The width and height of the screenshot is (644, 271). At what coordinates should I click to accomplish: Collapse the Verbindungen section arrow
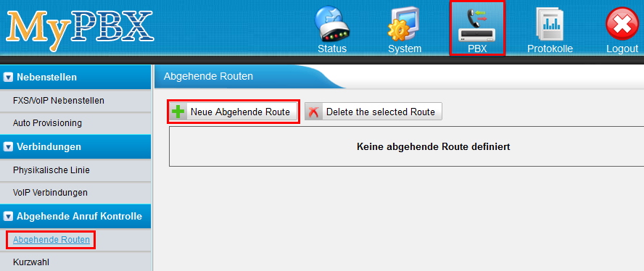click(8, 147)
